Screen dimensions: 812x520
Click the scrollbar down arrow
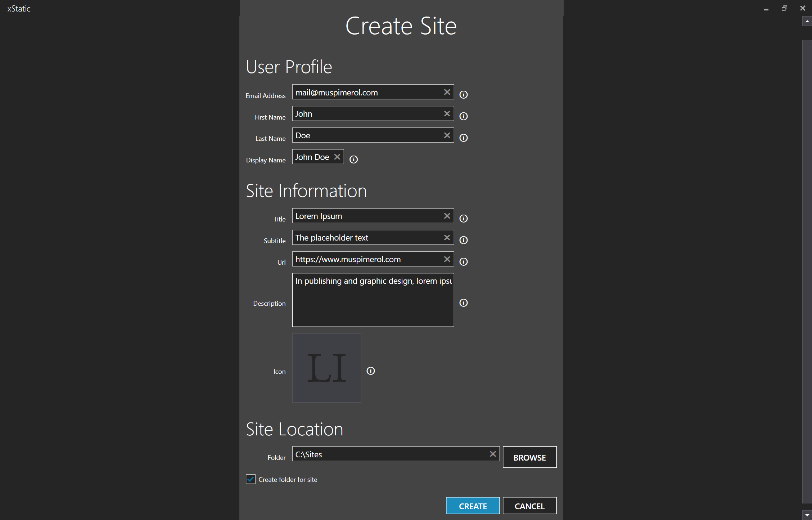tap(807, 515)
